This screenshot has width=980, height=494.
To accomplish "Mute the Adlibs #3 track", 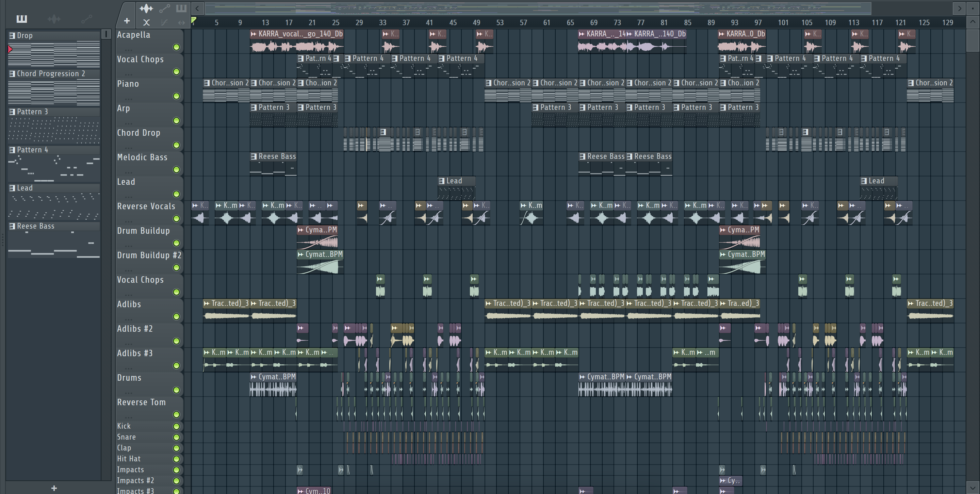I will point(176,365).
